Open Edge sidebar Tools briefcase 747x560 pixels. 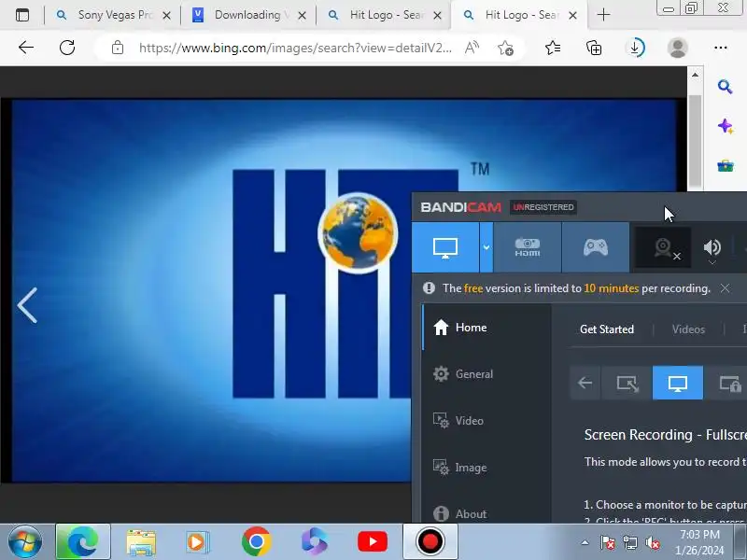coord(726,166)
